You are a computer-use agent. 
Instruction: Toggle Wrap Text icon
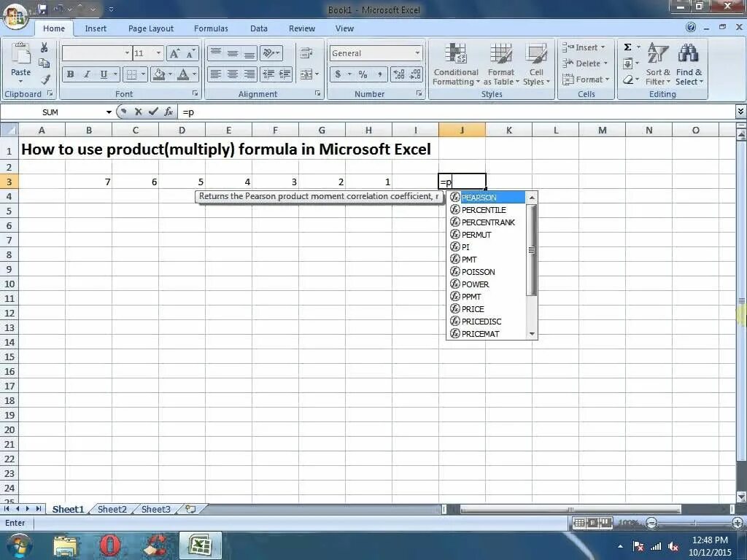[306, 53]
